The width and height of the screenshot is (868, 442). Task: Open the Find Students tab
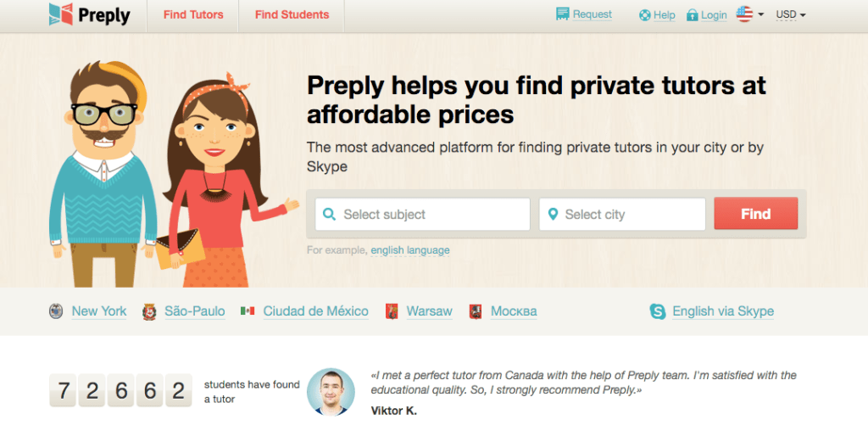coord(292,14)
